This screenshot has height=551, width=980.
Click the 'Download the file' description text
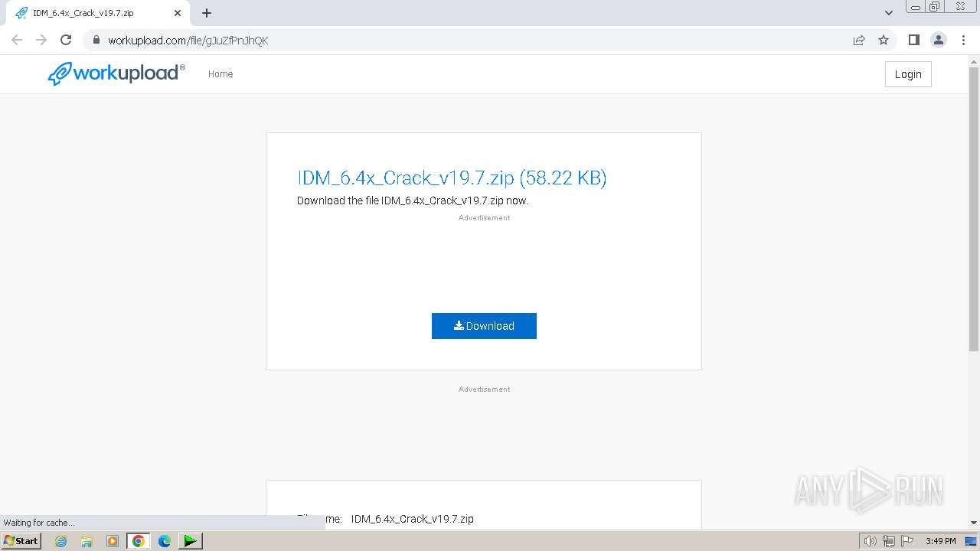[413, 201]
